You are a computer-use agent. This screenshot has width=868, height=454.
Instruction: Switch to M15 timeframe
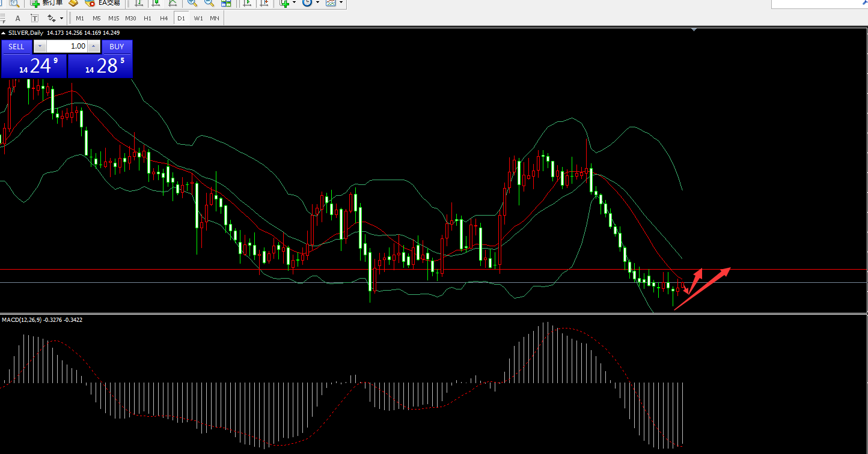[x=114, y=18]
